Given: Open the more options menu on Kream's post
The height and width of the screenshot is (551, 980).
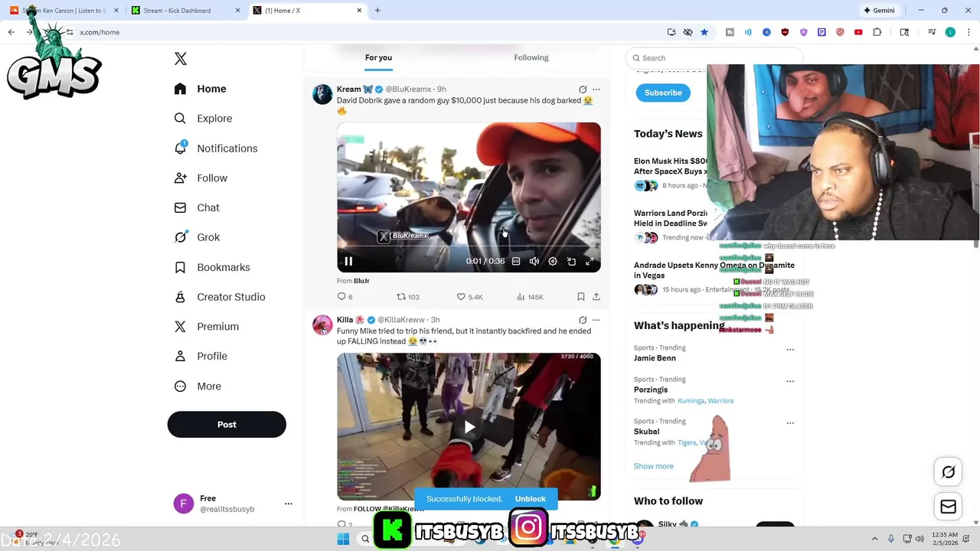Looking at the screenshot, I should pyautogui.click(x=596, y=90).
